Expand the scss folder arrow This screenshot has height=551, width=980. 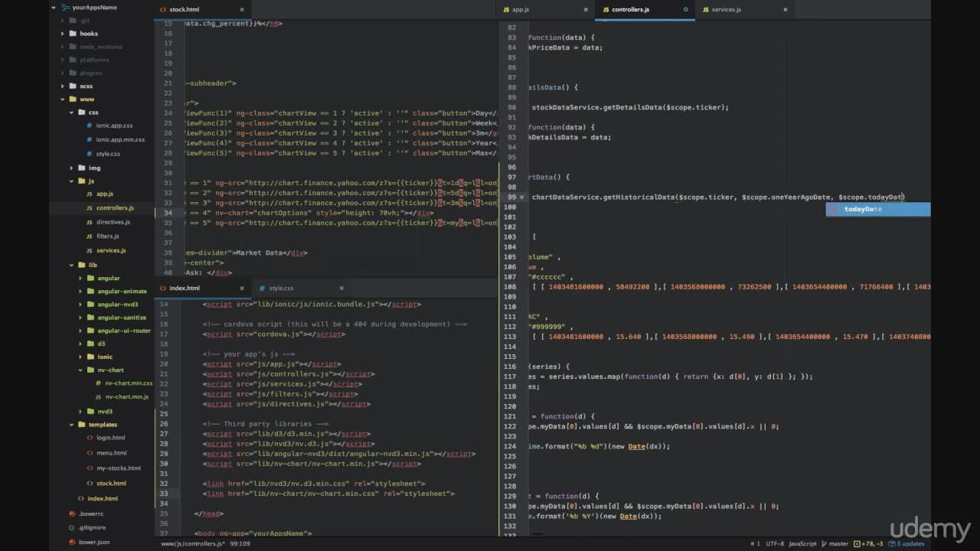63,86
